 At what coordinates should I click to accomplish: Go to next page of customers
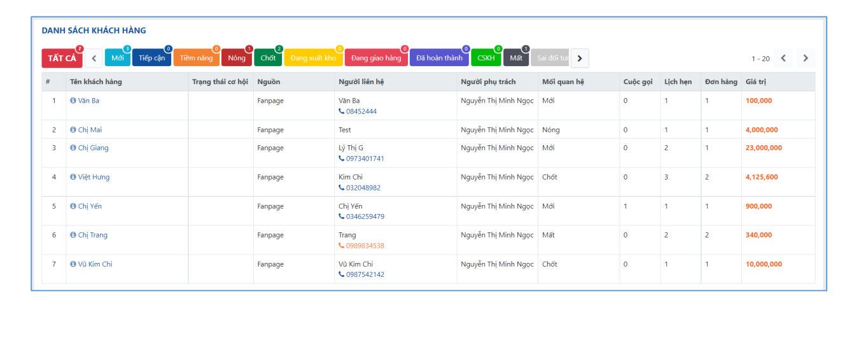click(806, 59)
